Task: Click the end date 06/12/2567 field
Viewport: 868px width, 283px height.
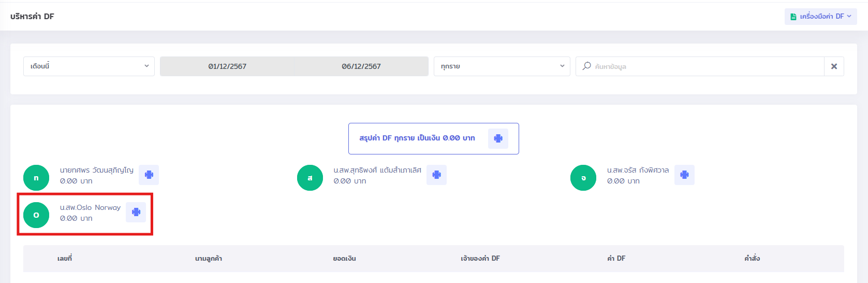Action: [x=361, y=66]
